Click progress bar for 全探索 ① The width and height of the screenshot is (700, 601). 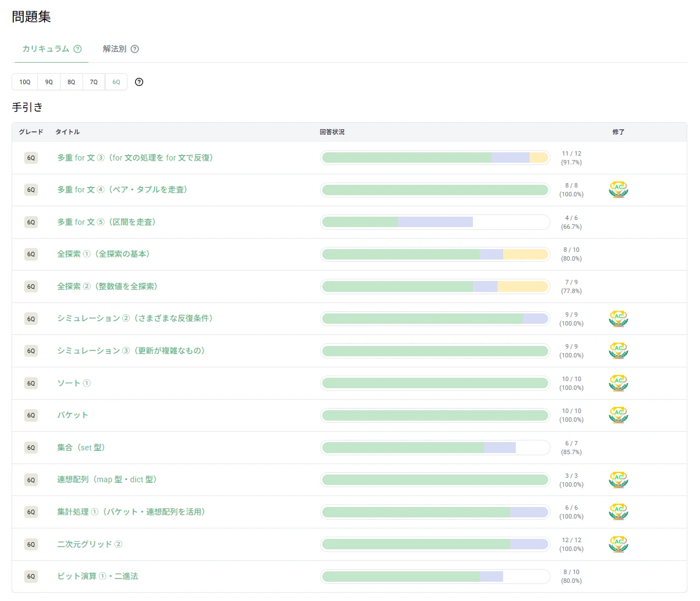click(435, 254)
